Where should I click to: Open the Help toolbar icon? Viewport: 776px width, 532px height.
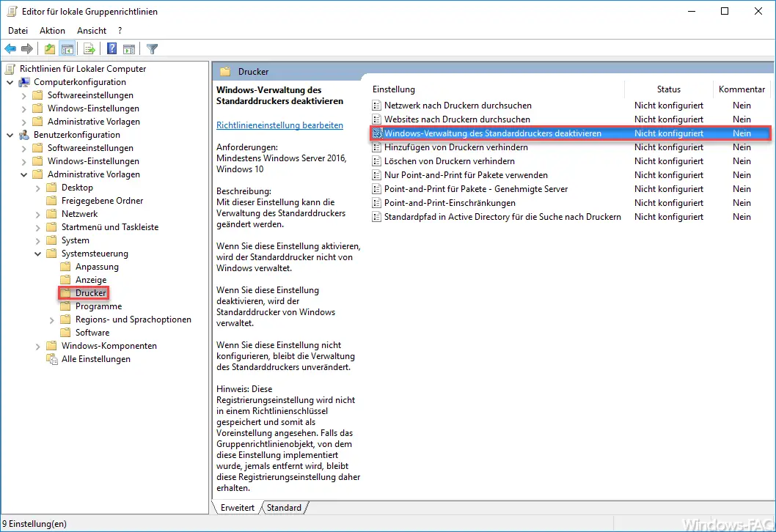click(x=112, y=48)
